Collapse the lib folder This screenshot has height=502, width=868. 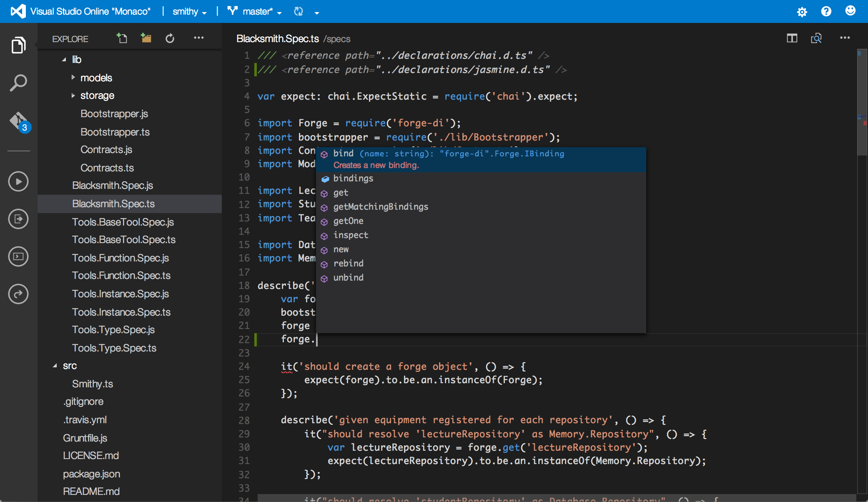[x=64, y=59]
